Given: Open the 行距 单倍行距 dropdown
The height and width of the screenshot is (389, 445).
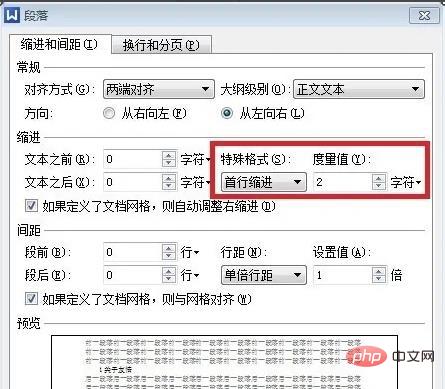Looking at the screenshot, I should click(x=264, y=275).
